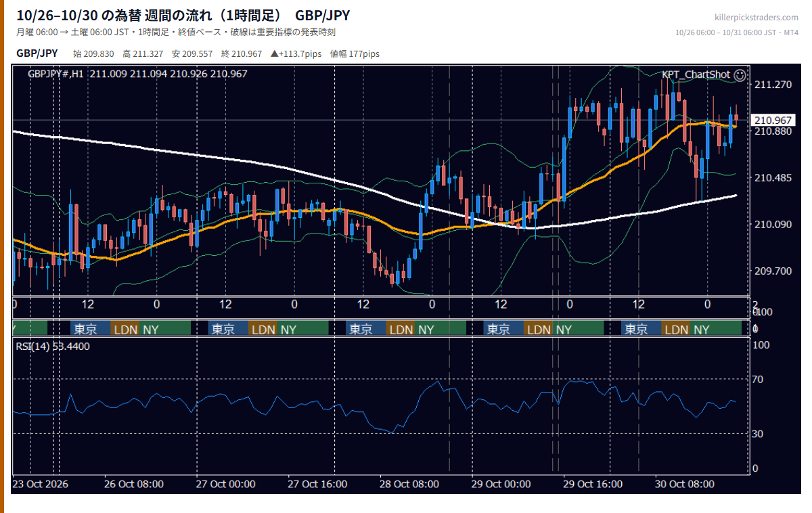Click the 29 Oct 00:00 time label
The image size is (812, 513).
(x=501, y=484)
